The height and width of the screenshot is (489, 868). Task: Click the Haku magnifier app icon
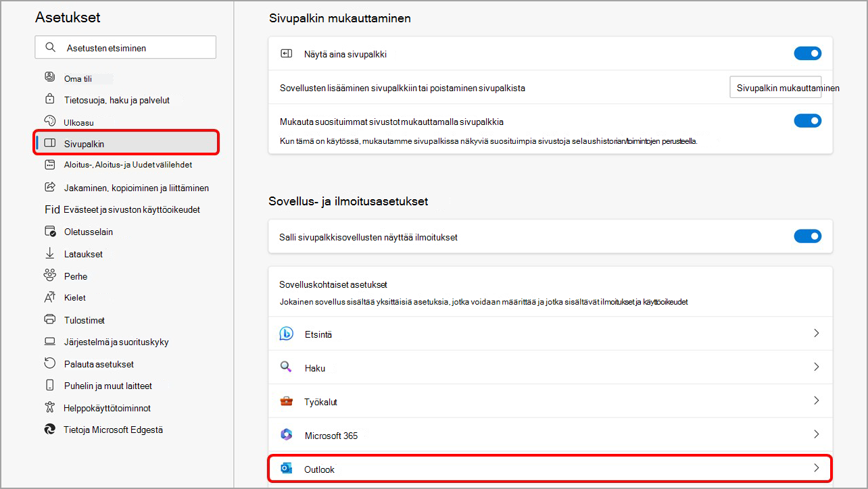coord(286,367)
